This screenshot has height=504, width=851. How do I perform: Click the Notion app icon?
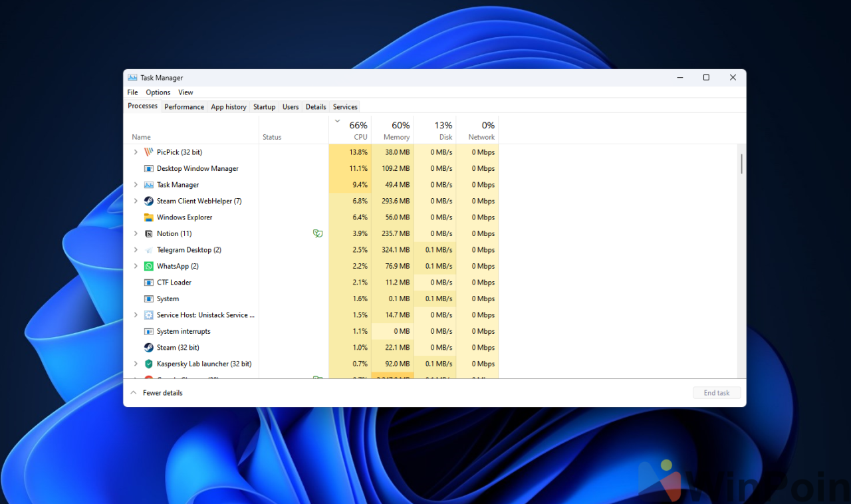(x=148, y=233)
